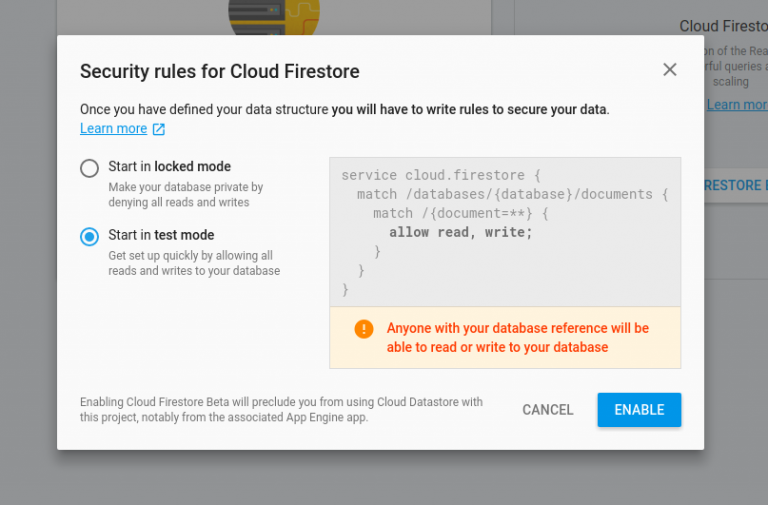Select the locked mode radio button
This screenshot has height=505, width=768.
coord(90,168)
